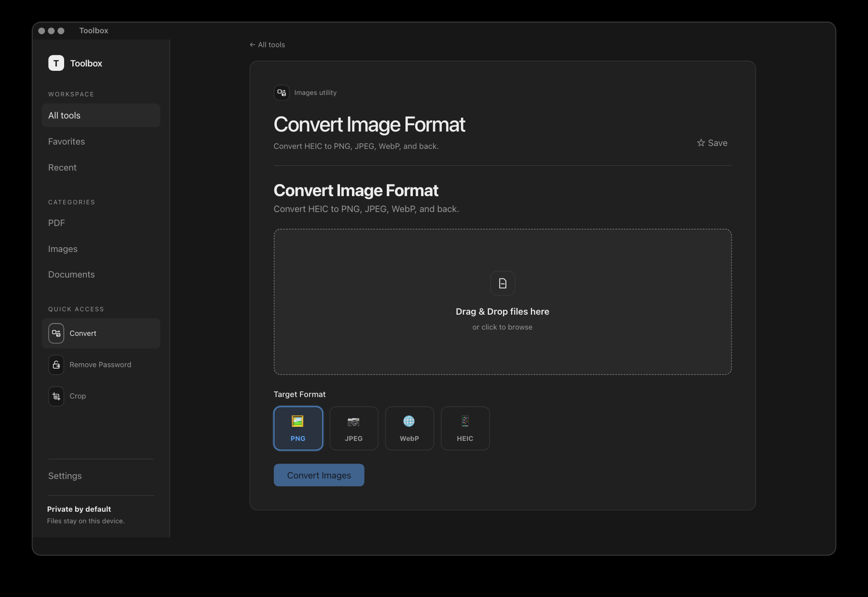The height and width of the screenshot is (597, 868).
Task: Click the window zoom button
Action: 61,31
